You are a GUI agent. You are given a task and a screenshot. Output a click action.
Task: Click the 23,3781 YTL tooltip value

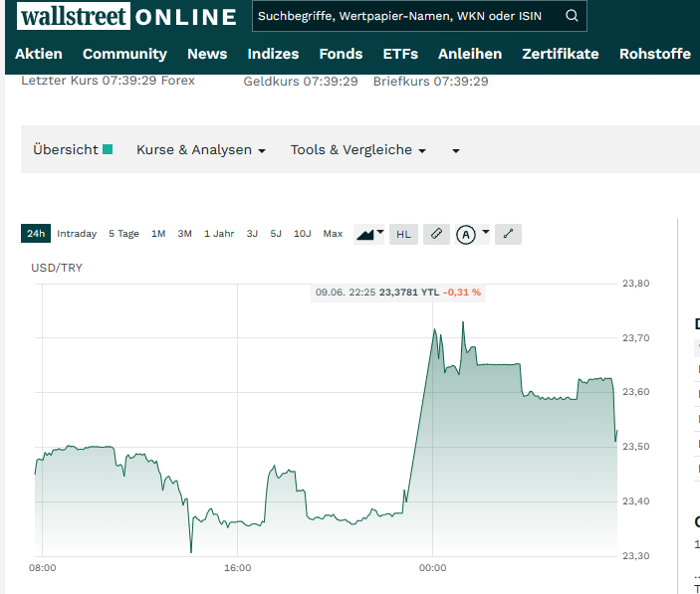click(409, 293)
